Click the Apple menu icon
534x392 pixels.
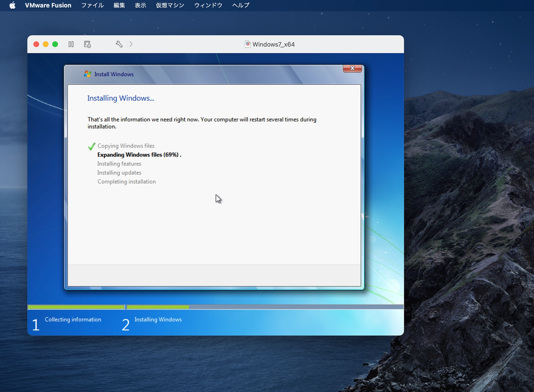click(12, 5)
